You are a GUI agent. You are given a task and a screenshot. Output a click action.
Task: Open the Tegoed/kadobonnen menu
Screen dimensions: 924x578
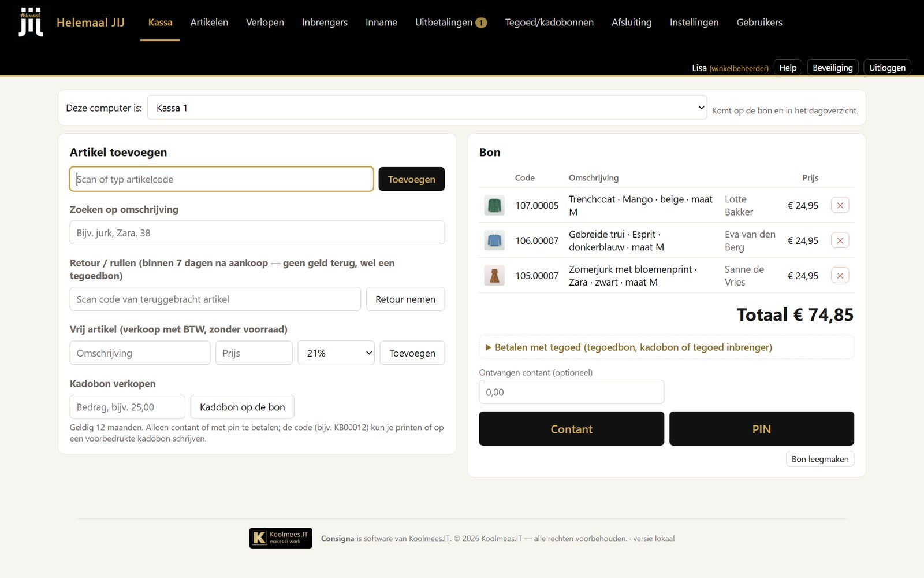pyautogui.click(x=549, y=23)
